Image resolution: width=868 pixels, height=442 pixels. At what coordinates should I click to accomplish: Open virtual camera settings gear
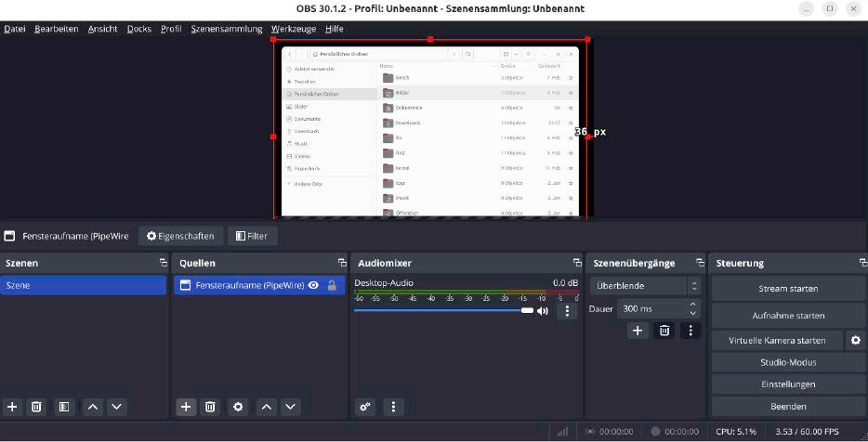pyautogui.click(x=856, y=340)
